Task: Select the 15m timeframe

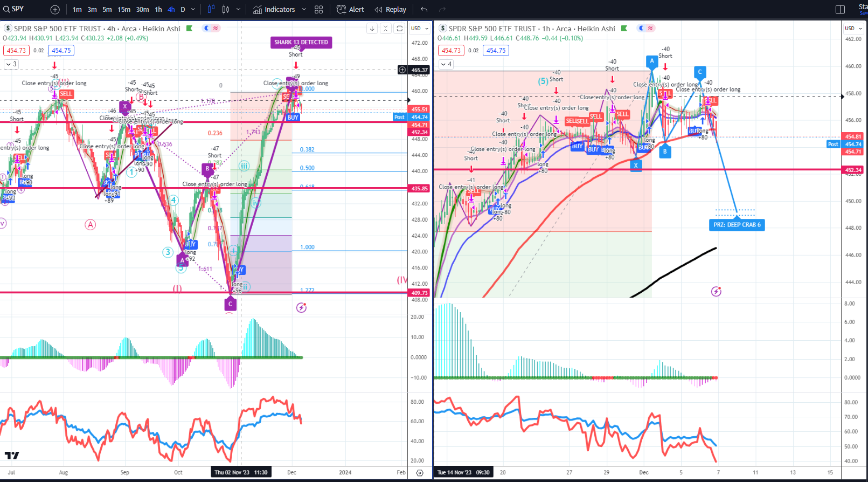Action: 124,9
